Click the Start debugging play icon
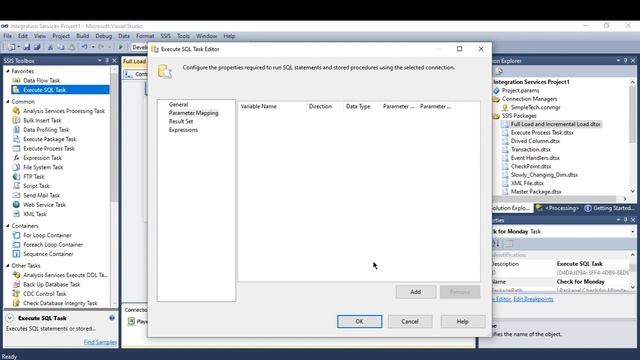Viewport: 640px width, 360px height. click(120, 47)
